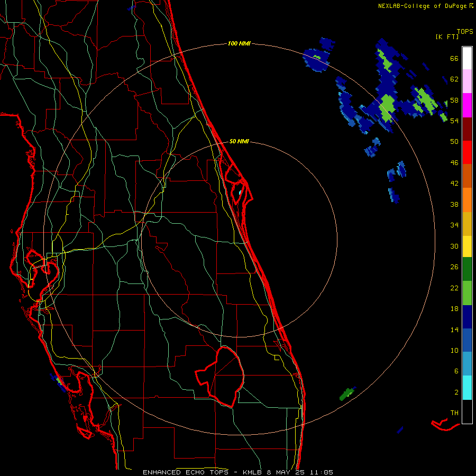
Task: Click the navy blue legend swatch
Action: point(467,317)
